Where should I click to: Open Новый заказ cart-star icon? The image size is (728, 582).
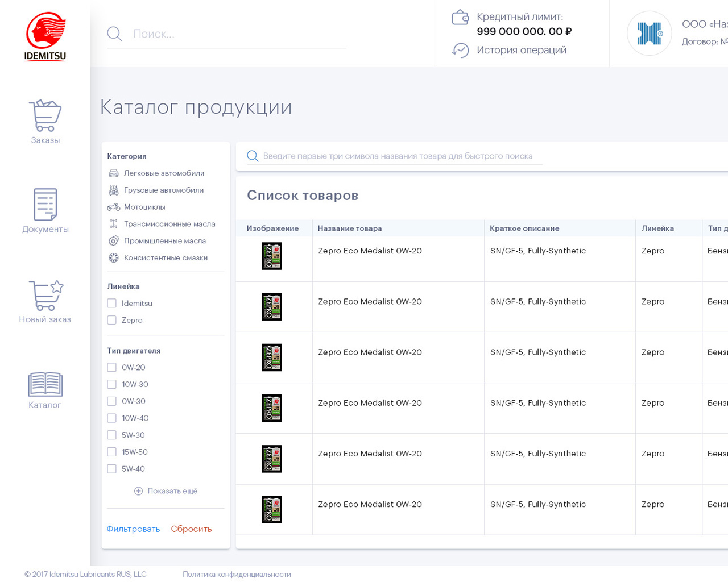coord(45,295)
